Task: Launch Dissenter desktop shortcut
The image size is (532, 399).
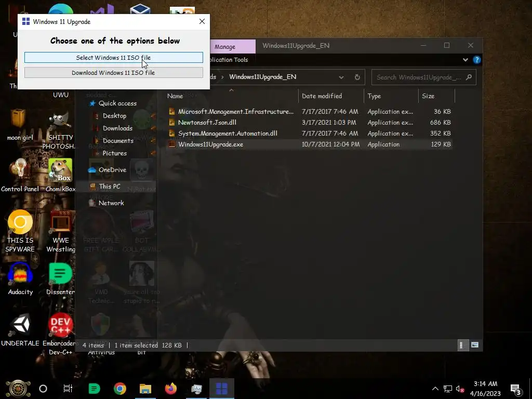Action: (x=60, y=279)
